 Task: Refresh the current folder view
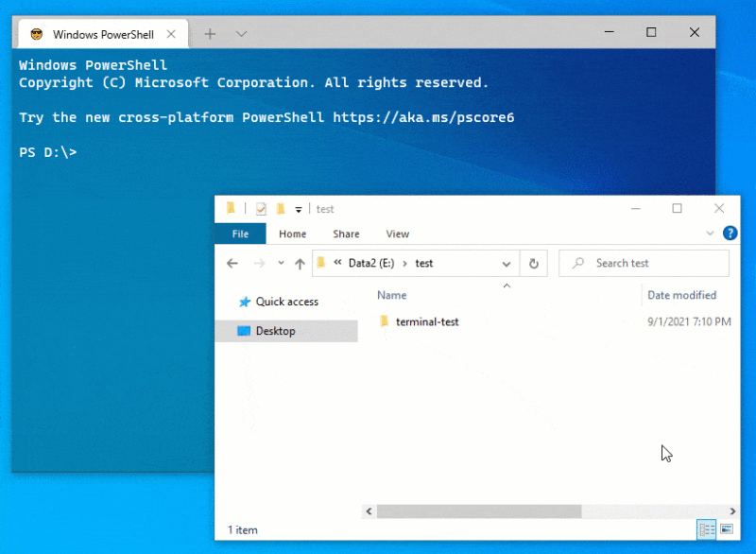[x=534, y=264]
